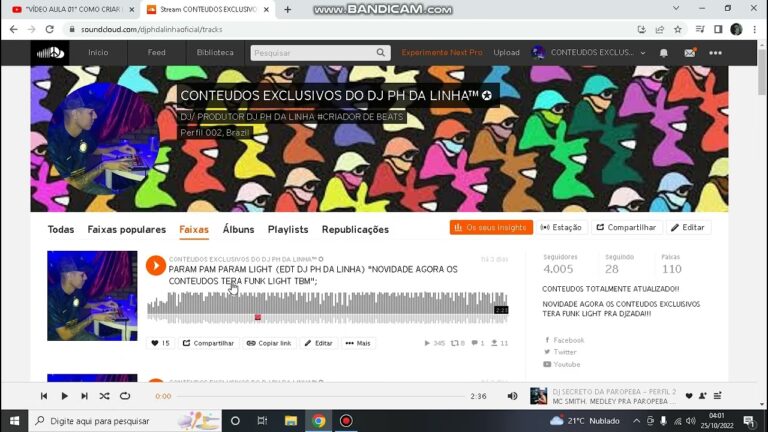This screenshot has width=768, height=432.
Task: Show hidden system tray icons
Action: (636, 421)
